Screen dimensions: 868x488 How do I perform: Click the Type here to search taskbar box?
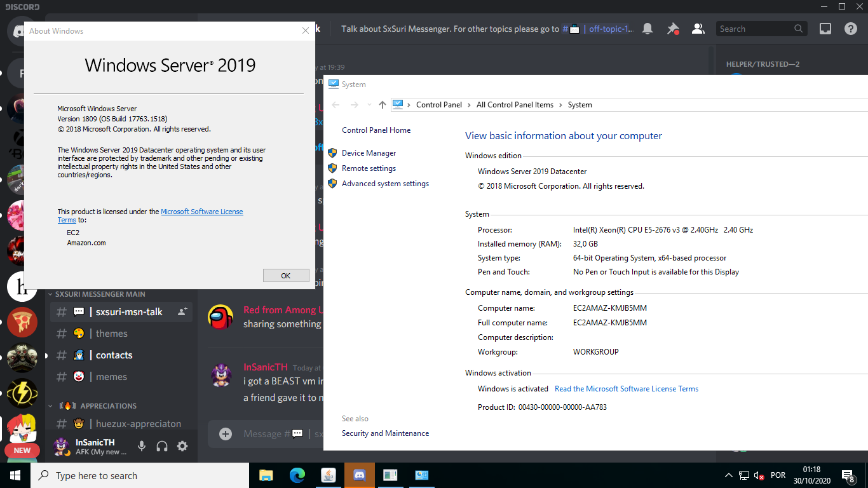point(140,475)
